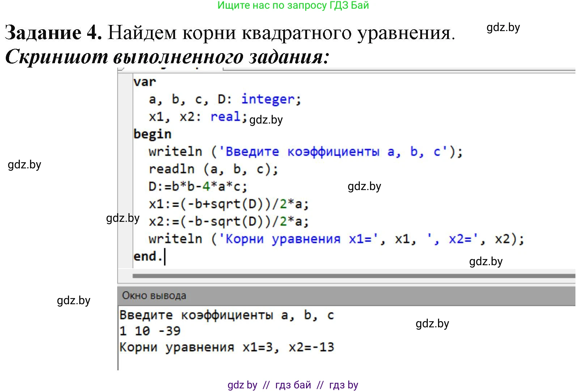Place cursor at the 'end.' statement
This screenshot has height=392, width=587.
point(148,257)
